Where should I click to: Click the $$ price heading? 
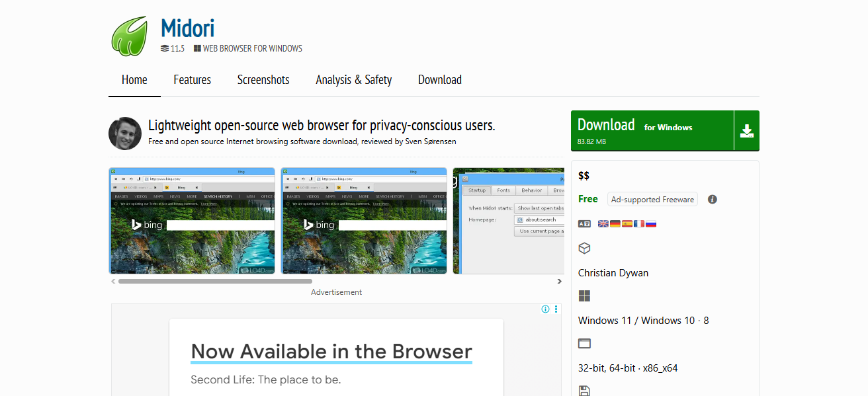pos(584,175)
